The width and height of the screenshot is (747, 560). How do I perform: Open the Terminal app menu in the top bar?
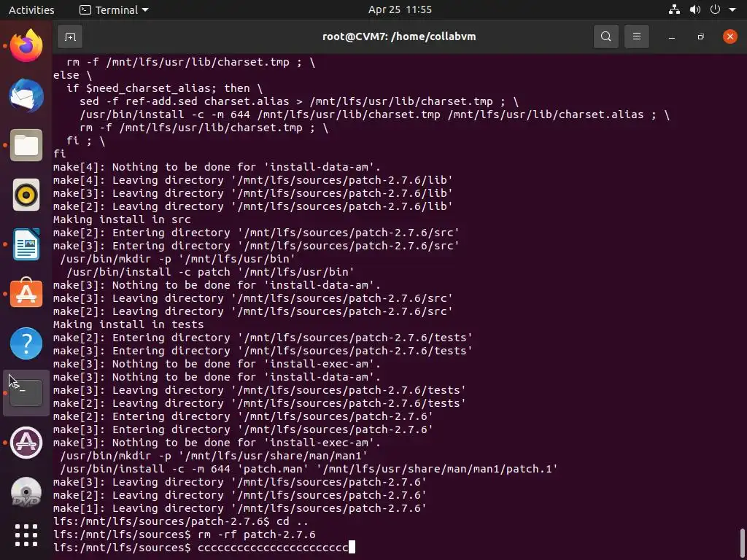(114, 9)
